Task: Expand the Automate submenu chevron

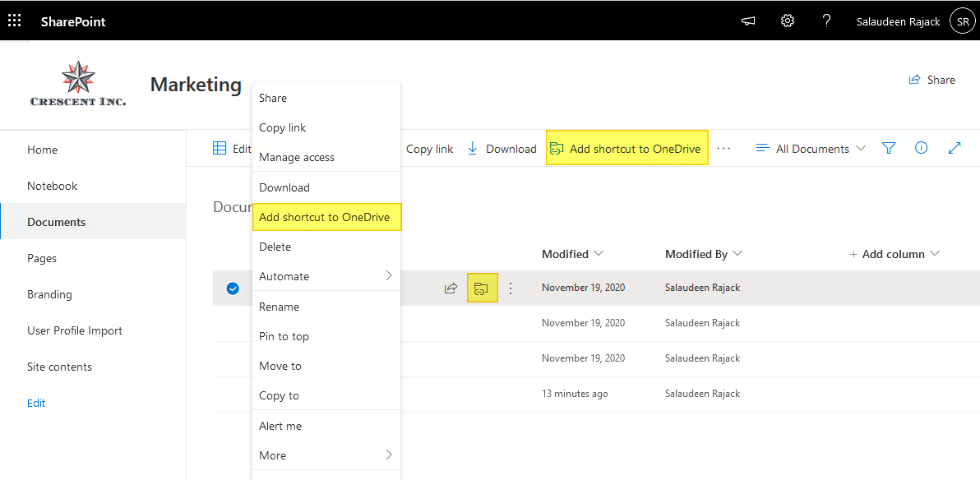Action: point(390,276)
